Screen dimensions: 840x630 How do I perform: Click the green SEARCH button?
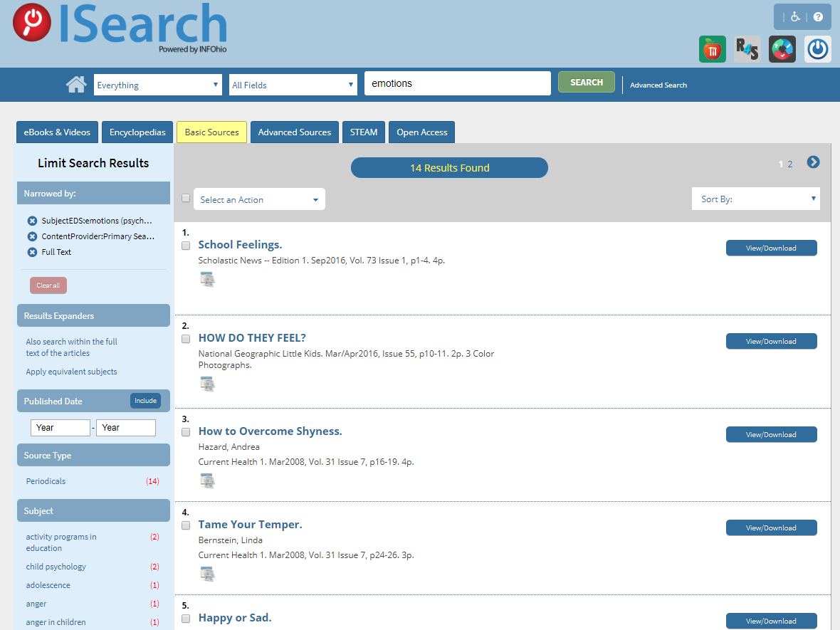[587, 82]
